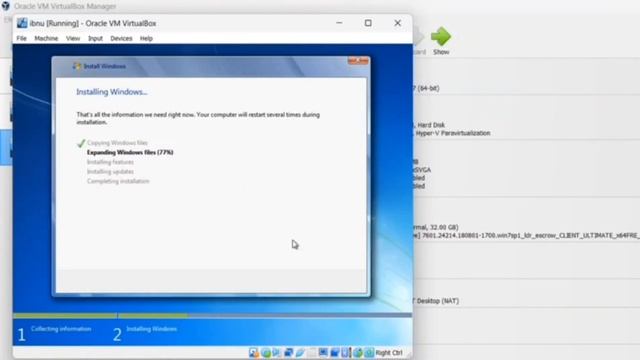Maximize the ibnu VM window
Image resolution: width=640 pixels, height=360 pixels.
[x=368, y=23]
